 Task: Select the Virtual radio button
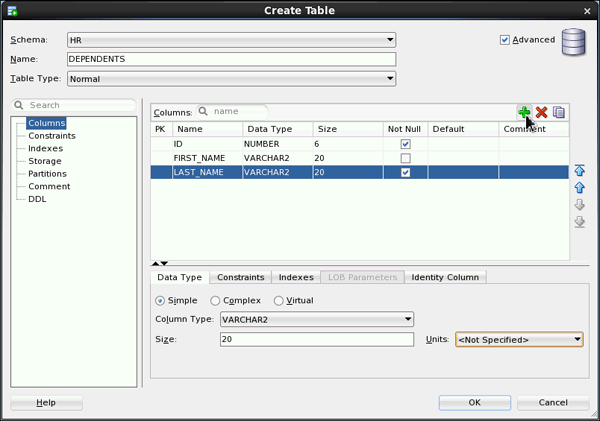pos(278,300)
